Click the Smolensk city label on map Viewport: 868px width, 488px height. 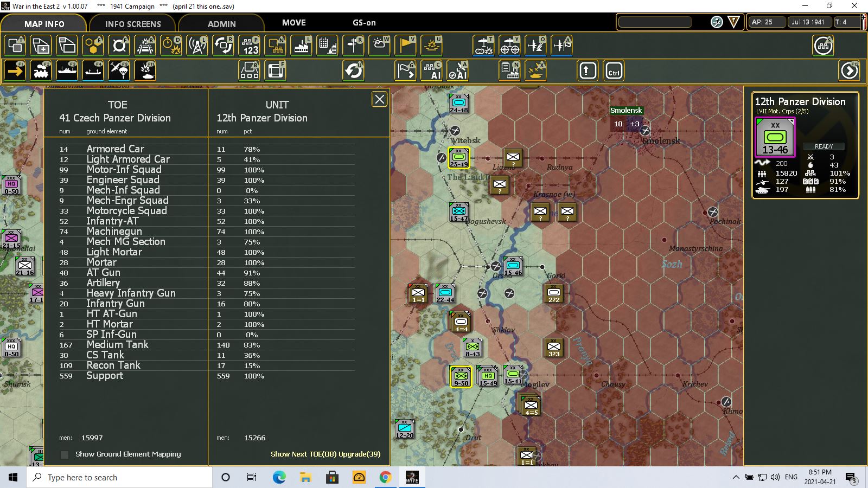tap(626, 111)
